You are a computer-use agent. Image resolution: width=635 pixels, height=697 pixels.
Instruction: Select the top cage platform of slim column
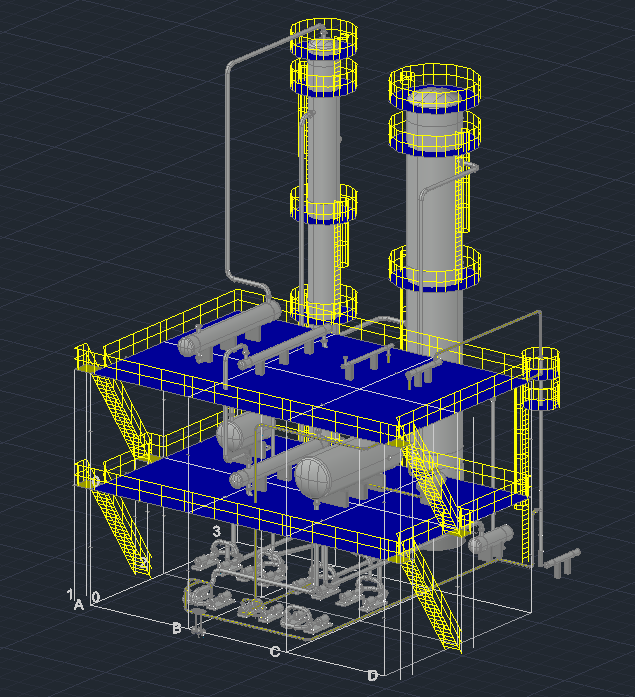click(324, 38)
